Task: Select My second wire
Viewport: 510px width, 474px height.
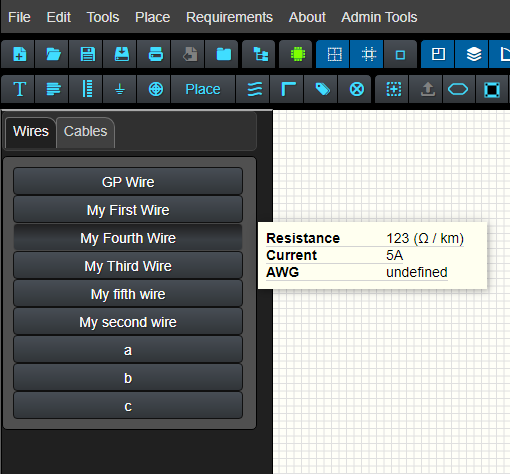Action: point(128,321)
